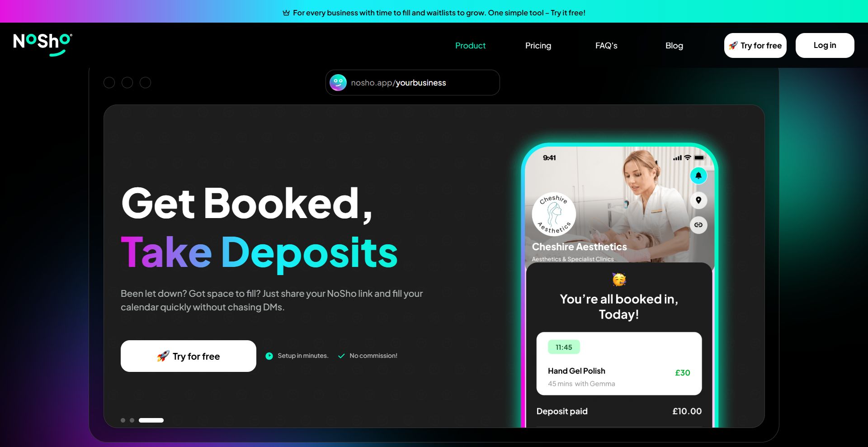Click the Cheshire Aesthetics circular logo

[x=554, y=214]
